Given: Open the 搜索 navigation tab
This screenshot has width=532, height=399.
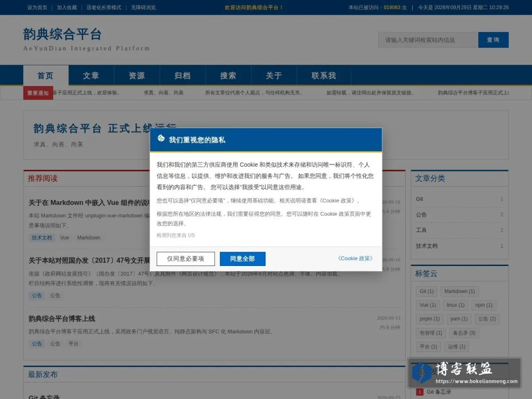Looking at the screenshot, I should tap(228, 75).
